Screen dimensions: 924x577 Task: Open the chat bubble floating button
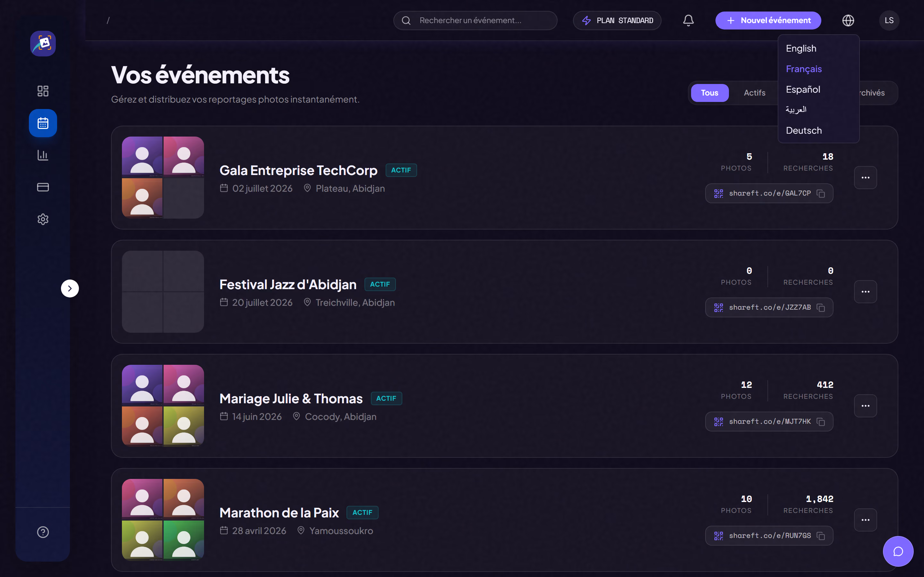tap(898, 551)
